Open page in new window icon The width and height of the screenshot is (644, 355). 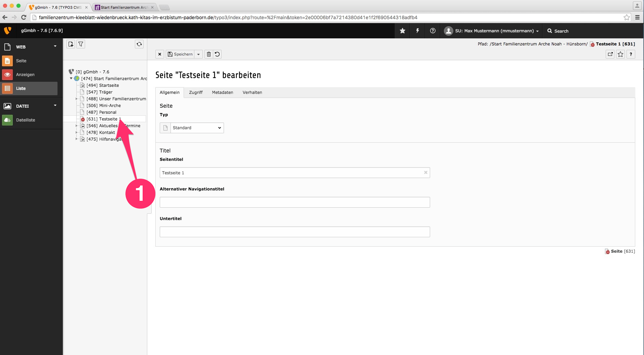point(610,54)
